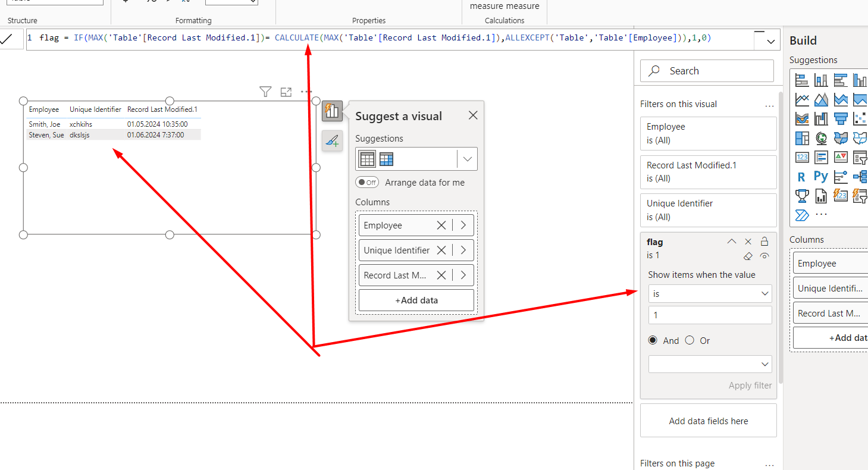Select the Or radio button

690,340
